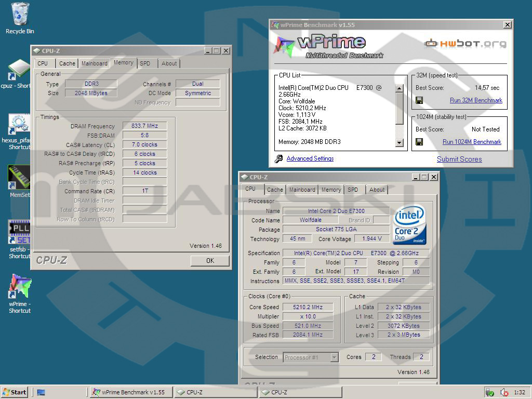Click the Size 2048 MBytes field
The width and height of the screenshot is (532, 399).
(91, 93)
